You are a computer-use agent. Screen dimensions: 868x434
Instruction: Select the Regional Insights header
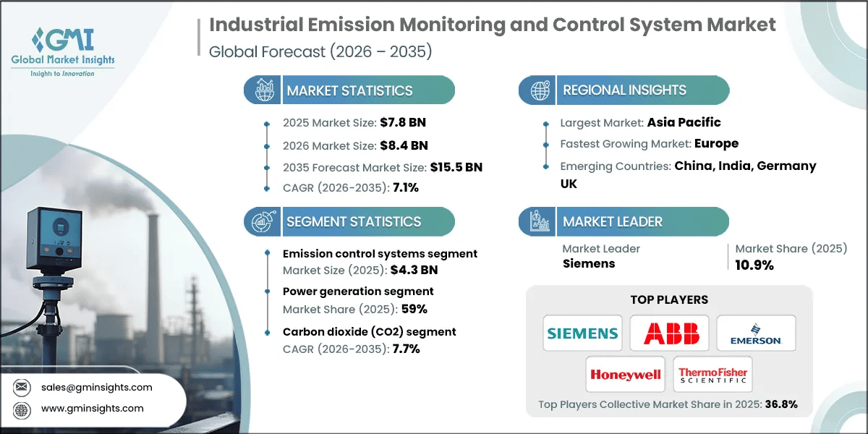[624, 90]
